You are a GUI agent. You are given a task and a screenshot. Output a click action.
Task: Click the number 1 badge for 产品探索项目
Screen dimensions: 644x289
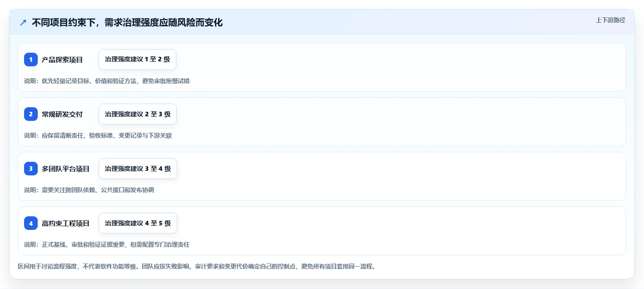tap(31, 60)
